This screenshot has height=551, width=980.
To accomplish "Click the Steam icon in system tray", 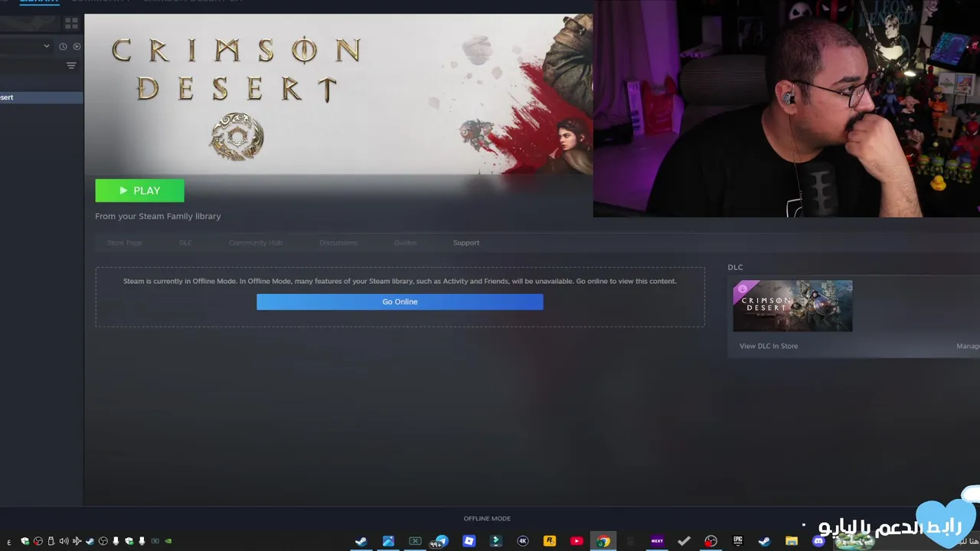I will [x=90, y=541].
